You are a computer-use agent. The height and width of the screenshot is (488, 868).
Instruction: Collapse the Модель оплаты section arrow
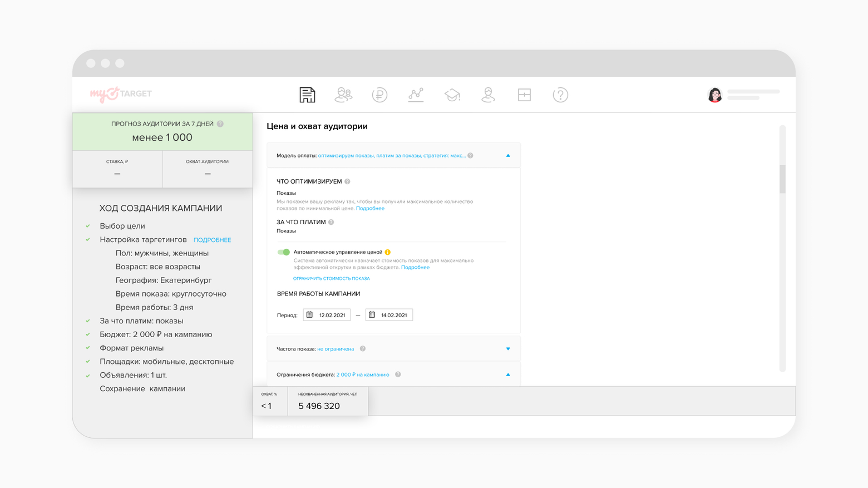(508, 156)
